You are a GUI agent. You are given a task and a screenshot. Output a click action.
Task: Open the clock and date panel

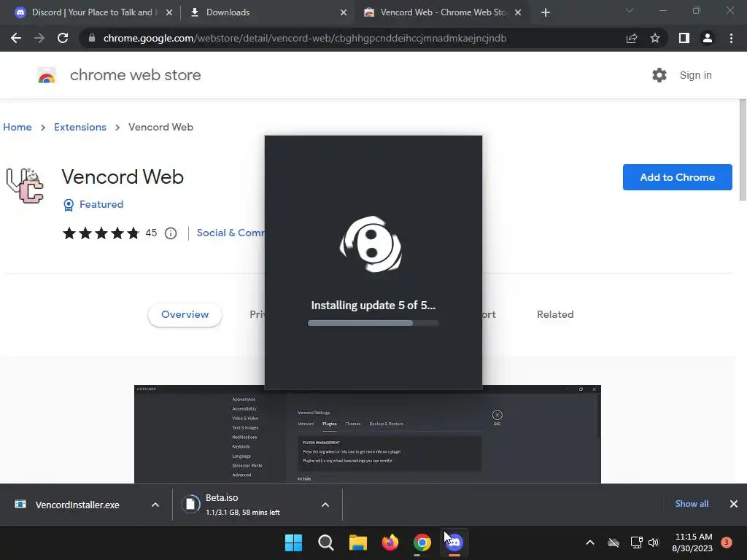[x=692, y=542]
